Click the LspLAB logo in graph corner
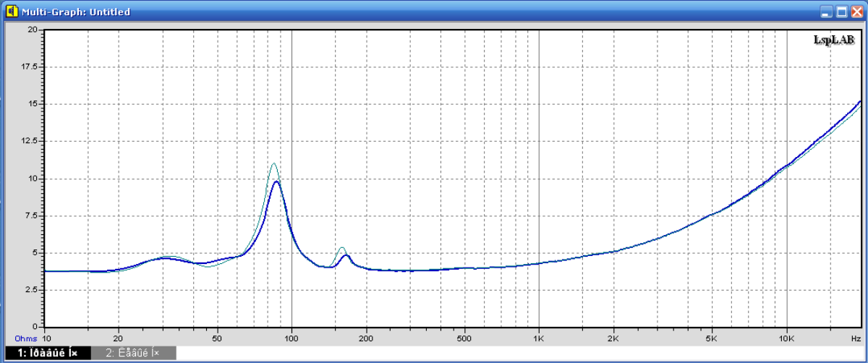 pyautogui.click(x=833, y=39)
